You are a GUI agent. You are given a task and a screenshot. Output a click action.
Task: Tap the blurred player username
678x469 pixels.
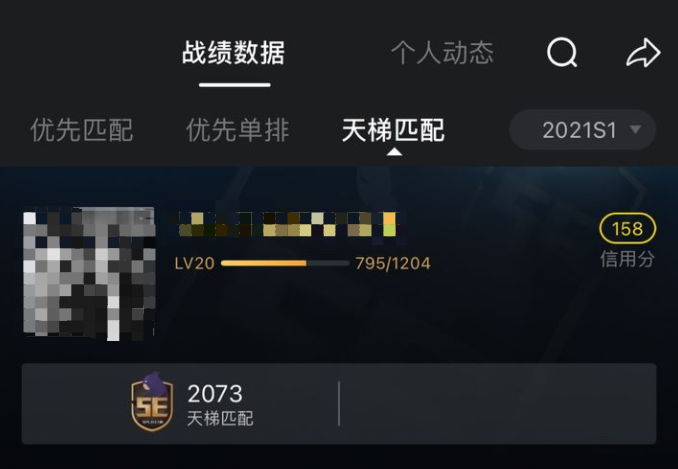(x=288, y=224)
